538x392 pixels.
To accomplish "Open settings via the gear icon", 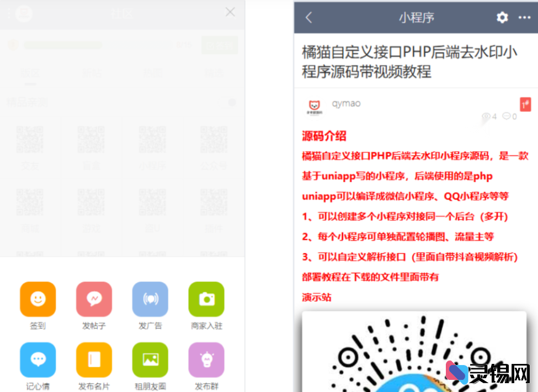I will [502, 17].
